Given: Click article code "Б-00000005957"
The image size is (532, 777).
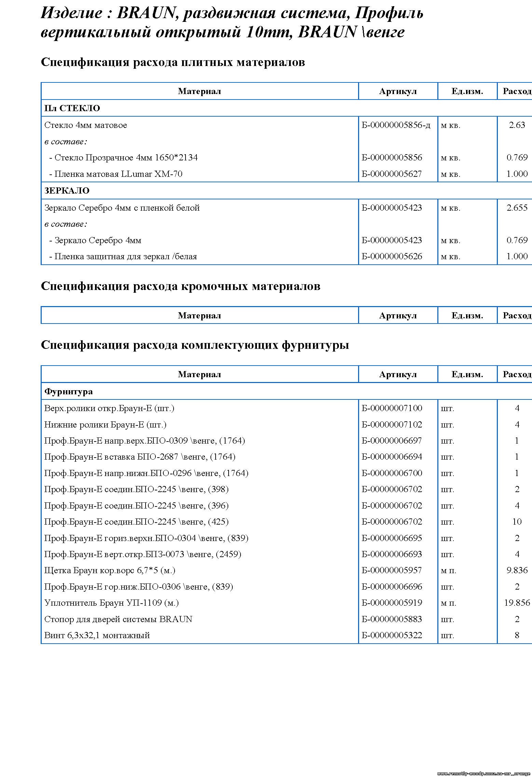Looking at the screenshot, I should point(392,570).
